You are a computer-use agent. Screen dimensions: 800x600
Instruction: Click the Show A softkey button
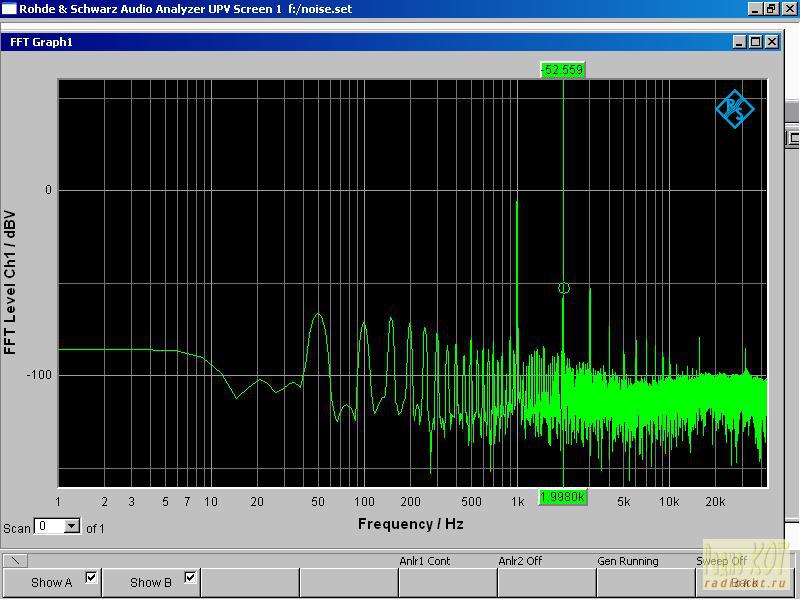[52, 583]
